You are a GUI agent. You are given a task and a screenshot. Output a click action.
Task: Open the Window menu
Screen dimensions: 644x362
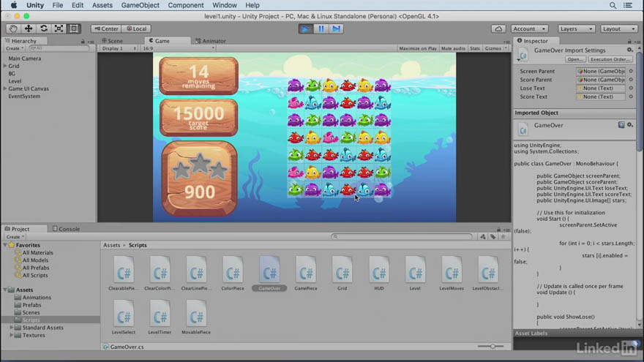224,5
